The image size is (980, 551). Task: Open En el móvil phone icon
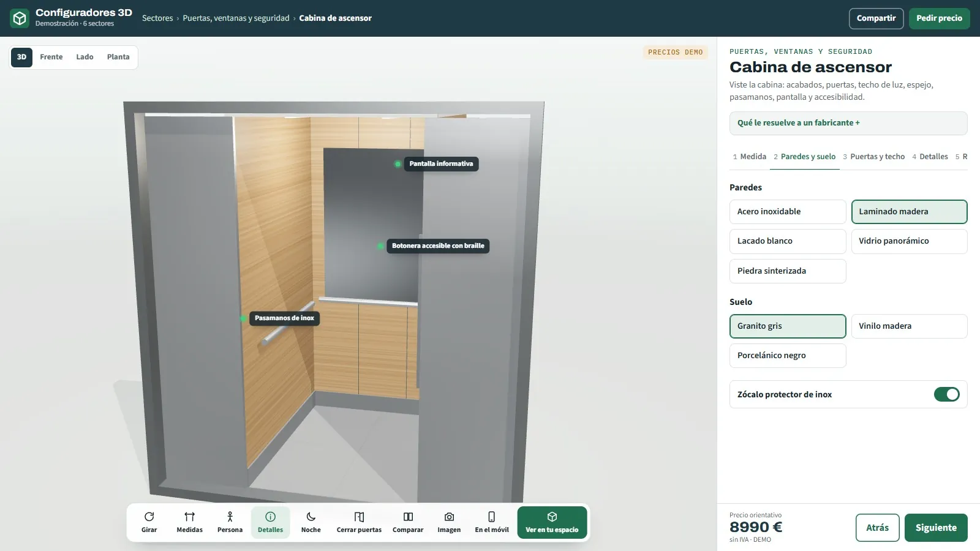(x=491, y=517)
